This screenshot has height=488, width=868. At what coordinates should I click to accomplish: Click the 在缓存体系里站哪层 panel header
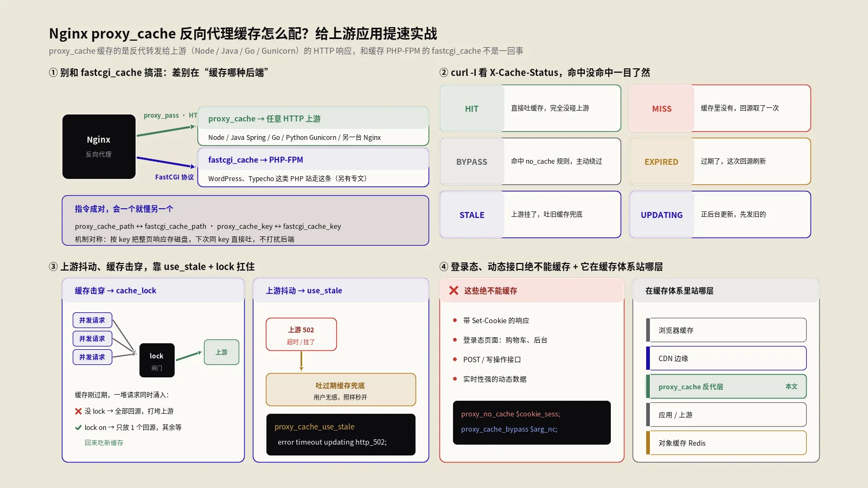[726, 291]
